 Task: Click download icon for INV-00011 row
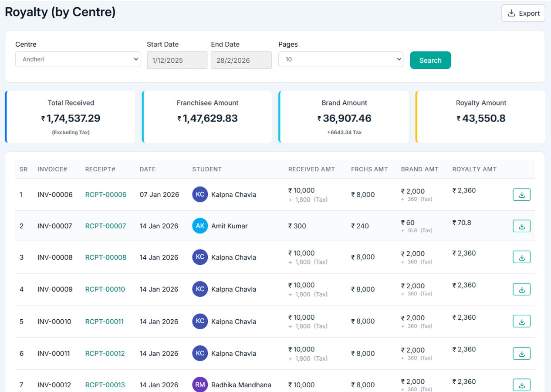coord(521,353)
